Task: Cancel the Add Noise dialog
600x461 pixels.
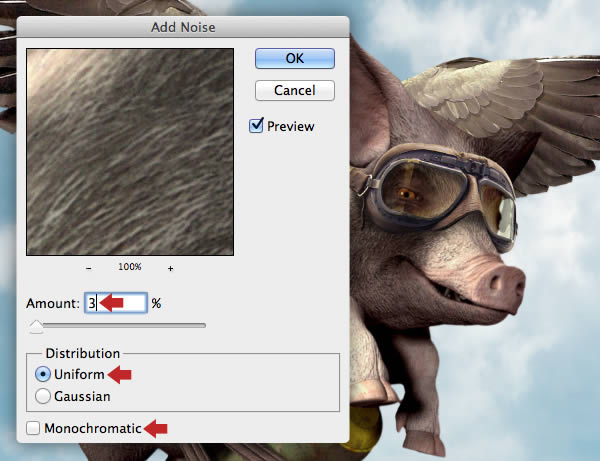Action: point(295,91)
